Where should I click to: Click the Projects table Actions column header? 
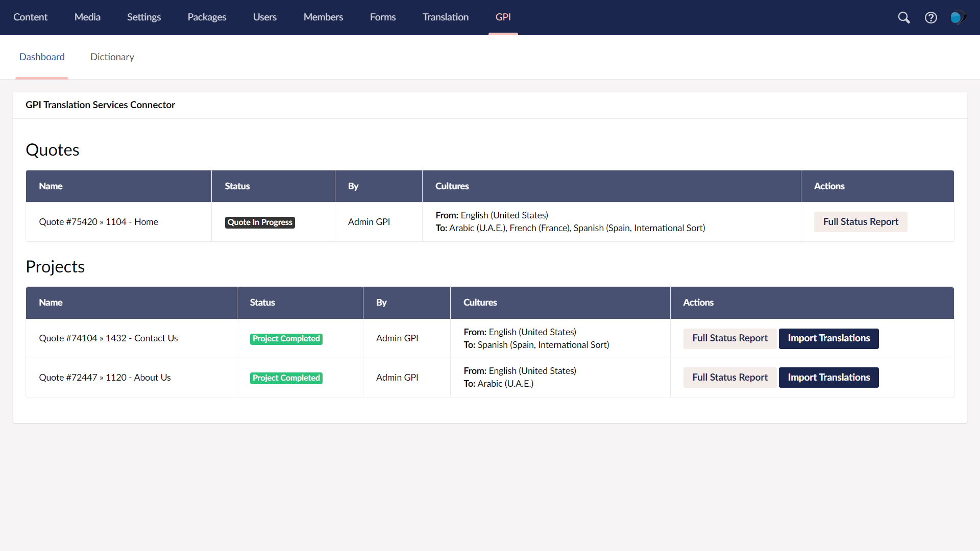pyautogui.click(x=812, y=303)
